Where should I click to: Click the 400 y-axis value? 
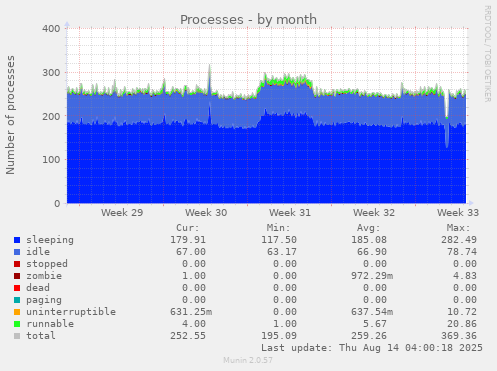click(x=51, y=29)
